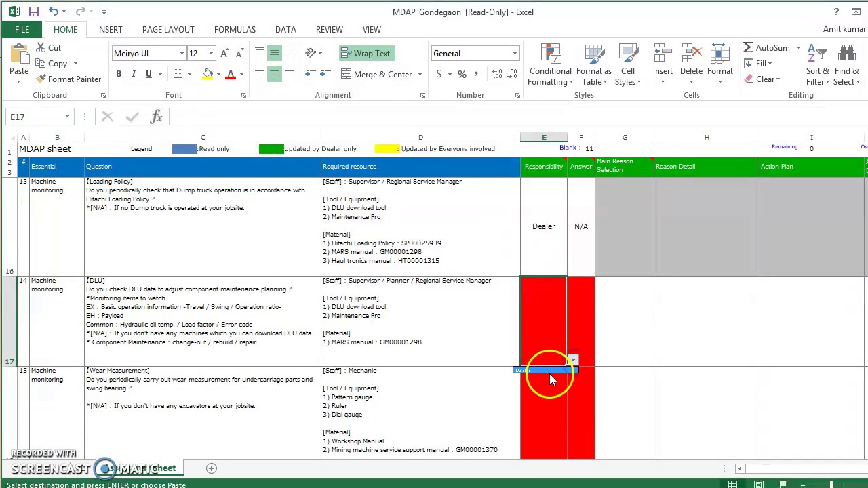Viewport: 868px width, 488px height.
Task: Open the font name dropdown
Action: (182, 54)
